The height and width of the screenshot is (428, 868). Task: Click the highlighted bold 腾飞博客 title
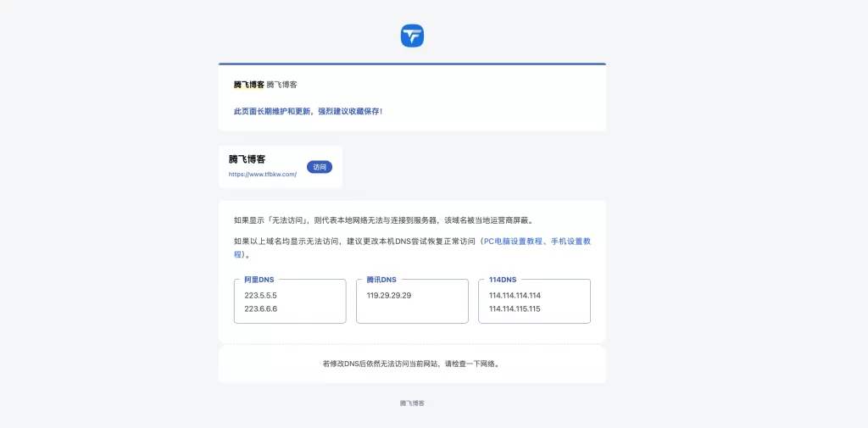(x=249, y=85)
